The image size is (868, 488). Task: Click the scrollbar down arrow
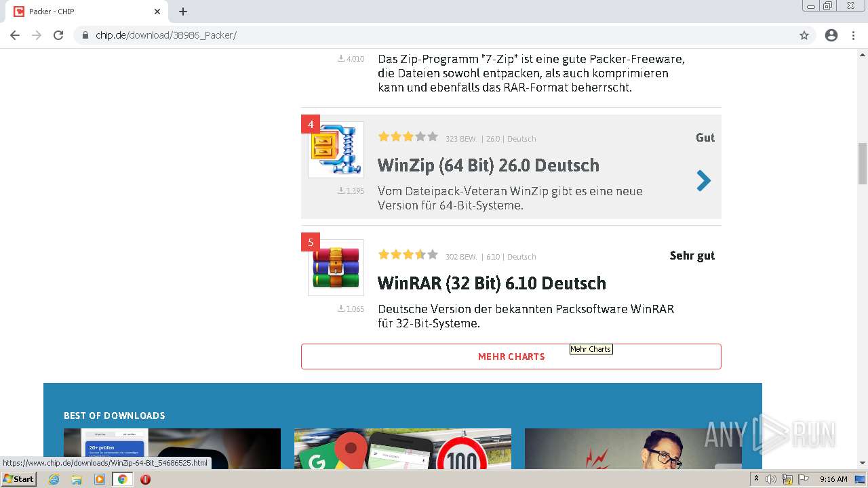coord(863,463)
